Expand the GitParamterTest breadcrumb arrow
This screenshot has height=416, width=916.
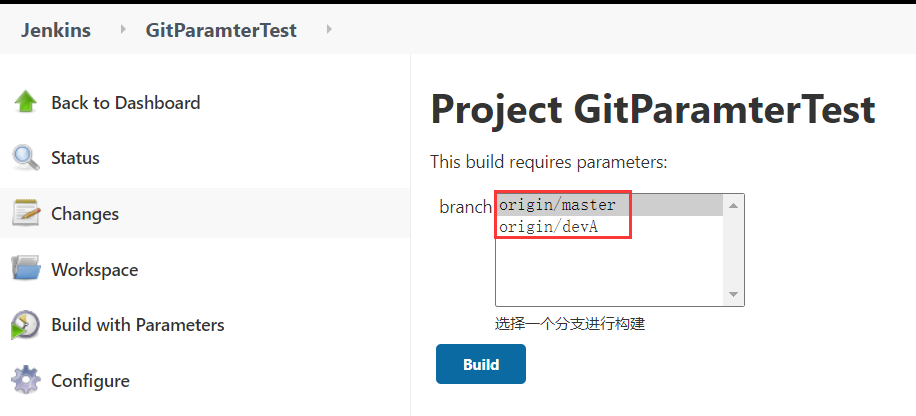coord(328,30)
